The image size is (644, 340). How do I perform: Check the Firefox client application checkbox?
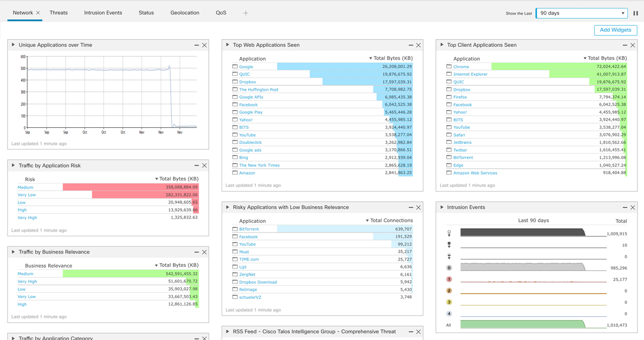(449, 97)
